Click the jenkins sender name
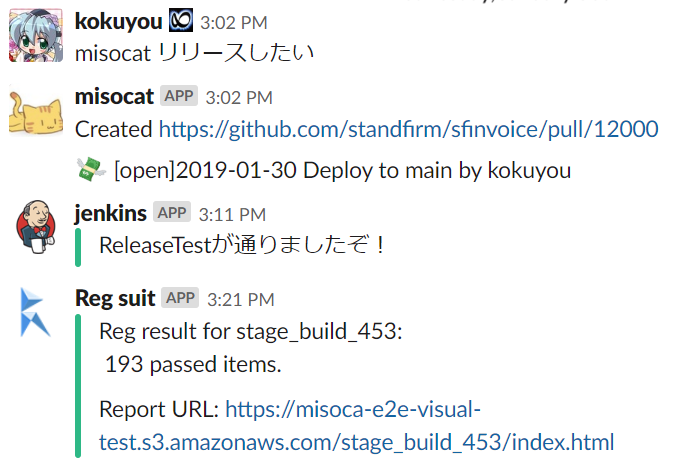The height and width of the screenshot is (467, 675). 111,213
